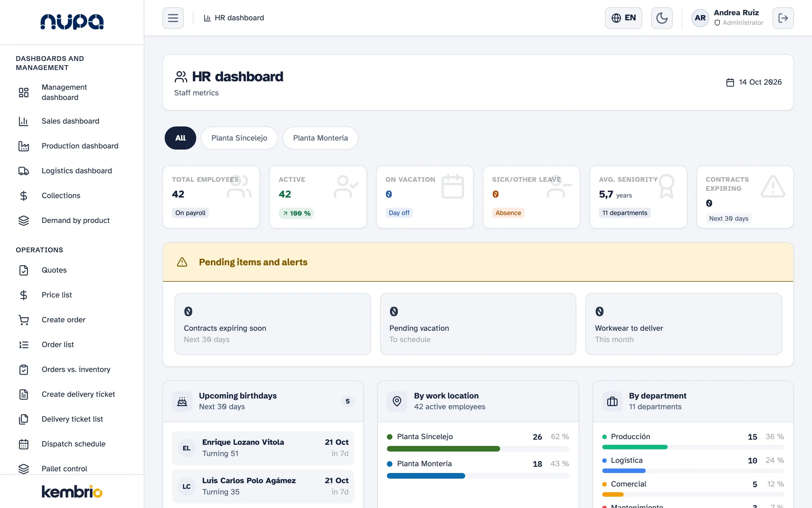Open Create delivery ticket menu item

[72, 395]
